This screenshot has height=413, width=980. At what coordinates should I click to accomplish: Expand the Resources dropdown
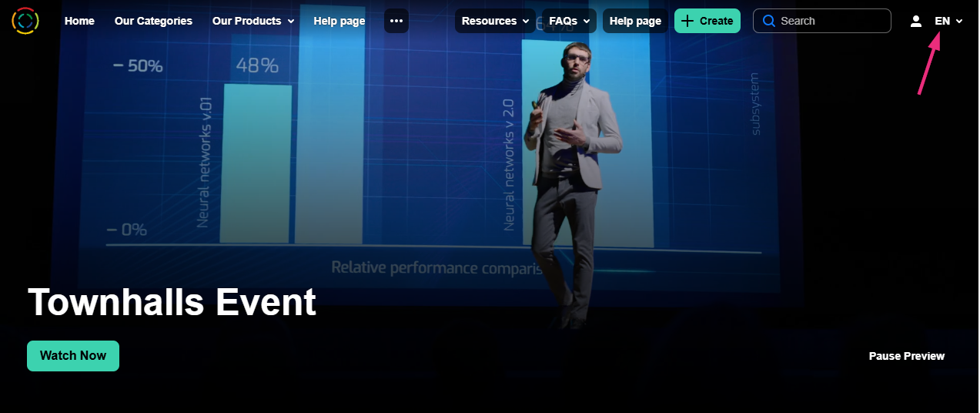tap(495, 21)
